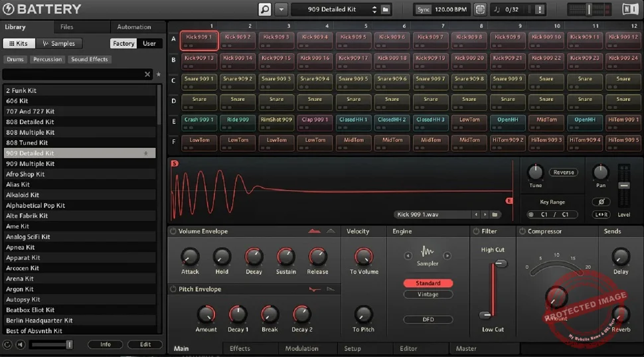Click the sample folder icon by Kick 909 1.wav

pos(495,214)
